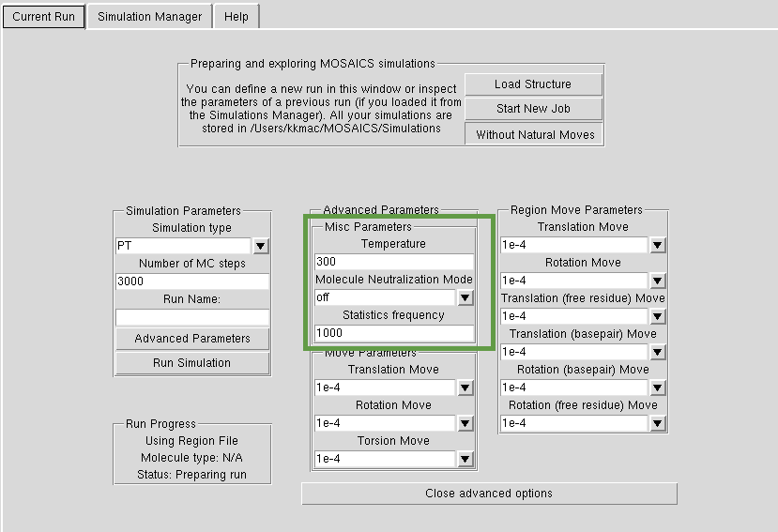Select the Current Run tab

click(x=44, y=16)
